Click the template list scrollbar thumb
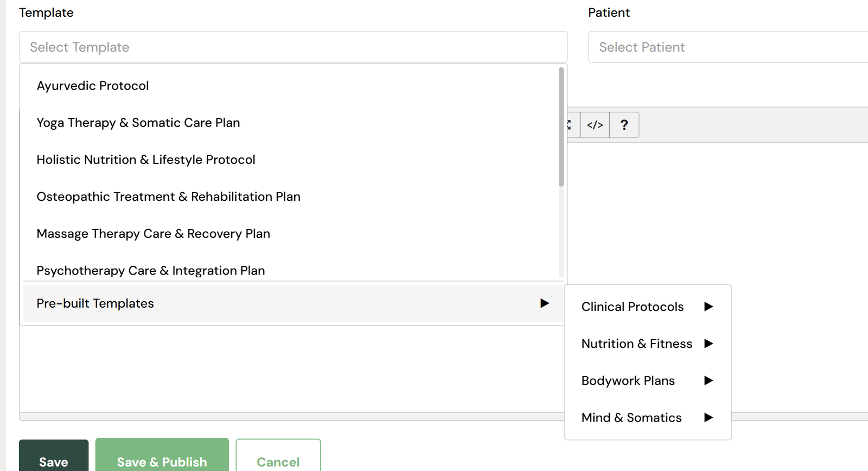 pos(561,127)
